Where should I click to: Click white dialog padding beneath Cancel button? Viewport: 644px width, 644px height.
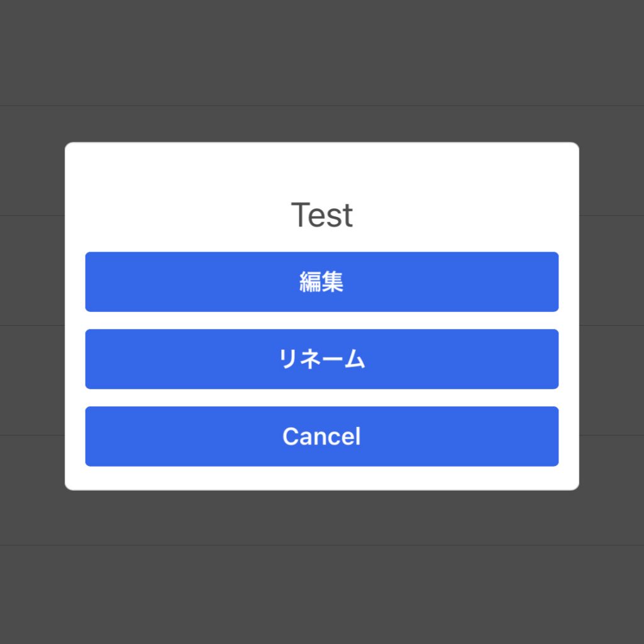[321, 478]
